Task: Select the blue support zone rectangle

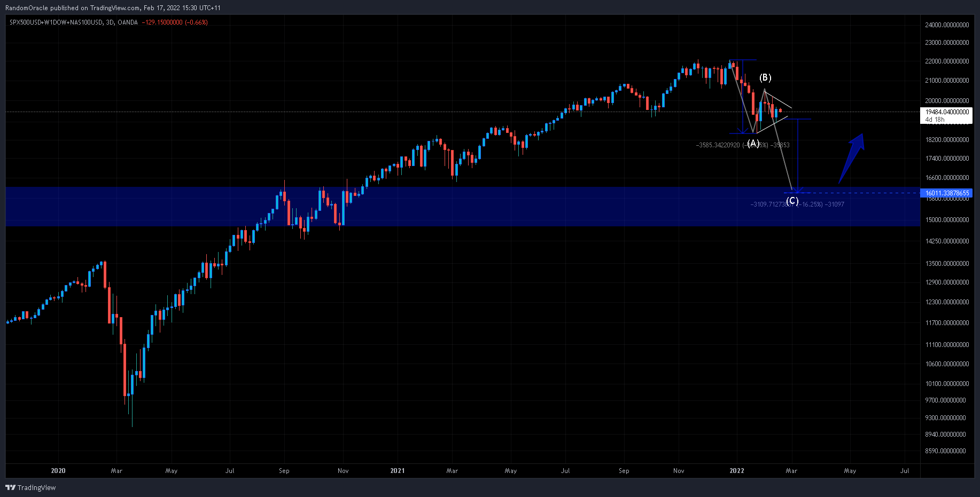Action: (463, 207)
